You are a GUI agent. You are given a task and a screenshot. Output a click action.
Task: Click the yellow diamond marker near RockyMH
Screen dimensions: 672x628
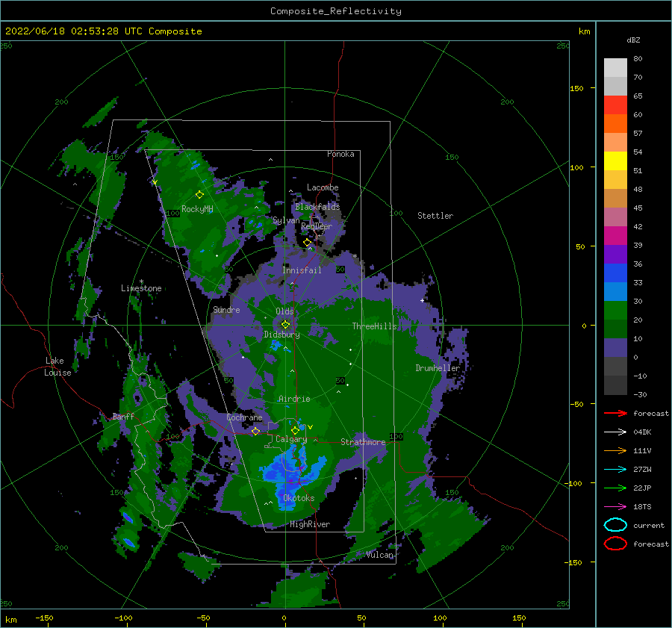tap(199, 195)
